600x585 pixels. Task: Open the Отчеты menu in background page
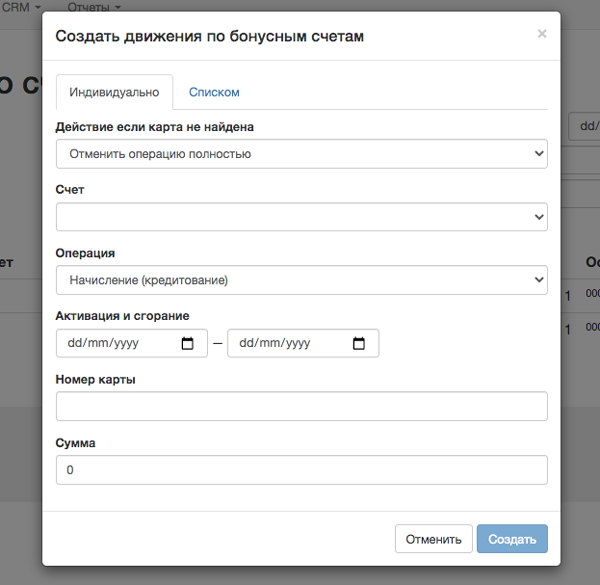(x=94, y=7)
